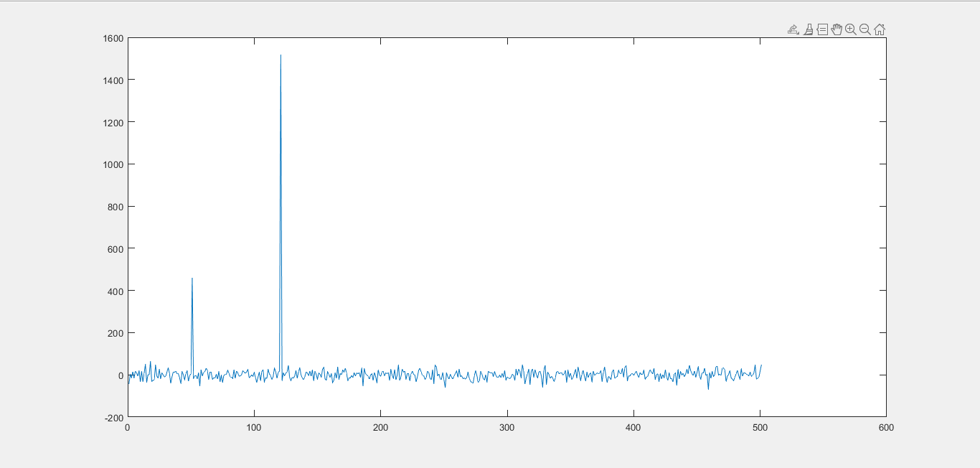Activate the Zoom Out magnifier
The height and width of the screenshot is (468, 980).
865,29
